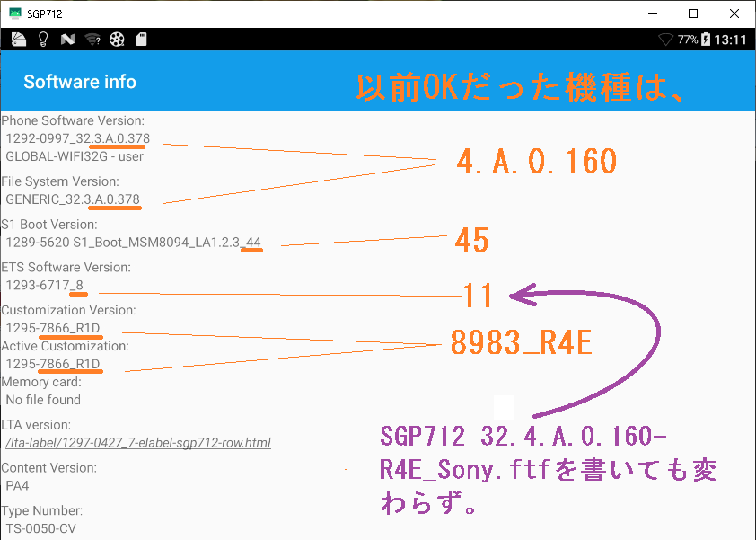Click the SGP712 window title text
Viewport: 756px width, 540px height.
point(44,14)
